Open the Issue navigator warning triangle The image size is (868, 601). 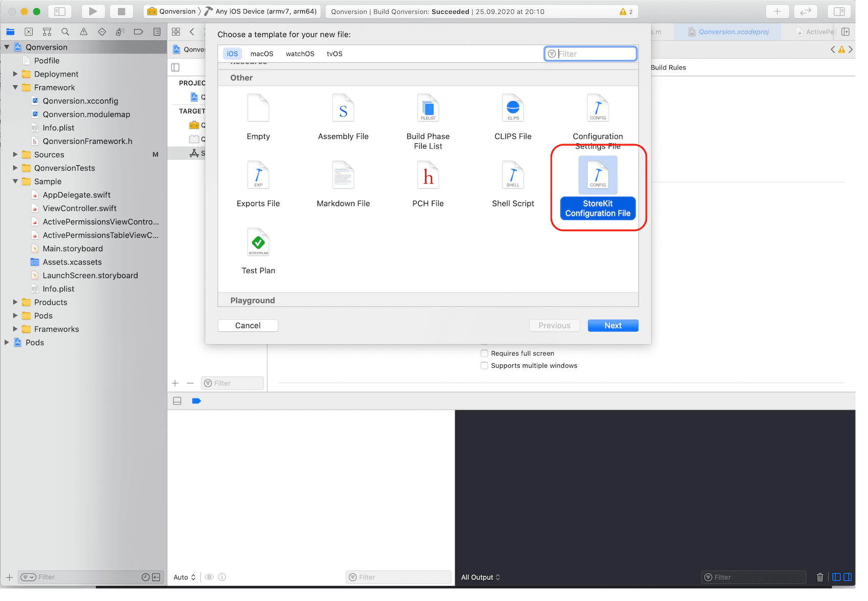(83, 32)
